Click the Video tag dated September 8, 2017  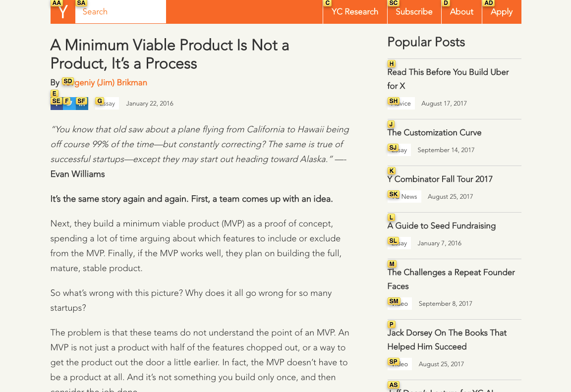(x=400, y=304)
